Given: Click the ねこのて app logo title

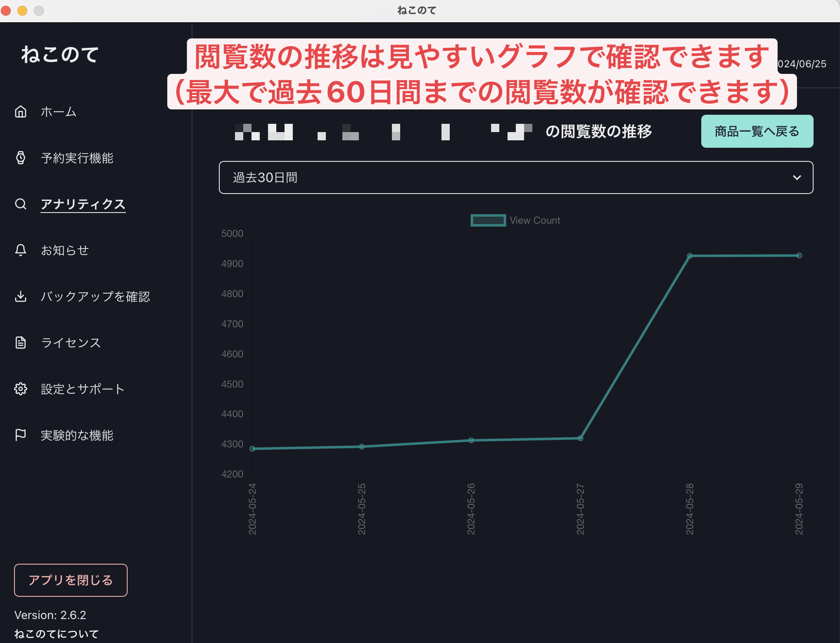Looking at the screenshot, I should [60, 54].
